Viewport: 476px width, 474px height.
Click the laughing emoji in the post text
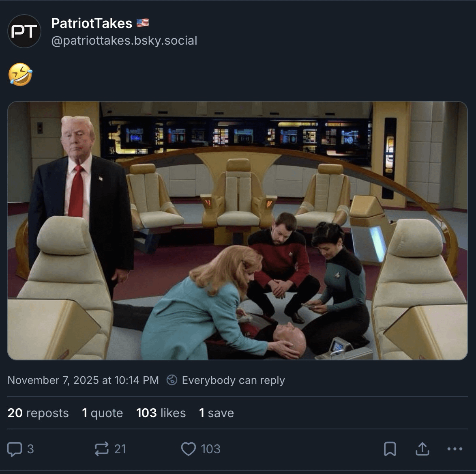click(x=20, y=75)
